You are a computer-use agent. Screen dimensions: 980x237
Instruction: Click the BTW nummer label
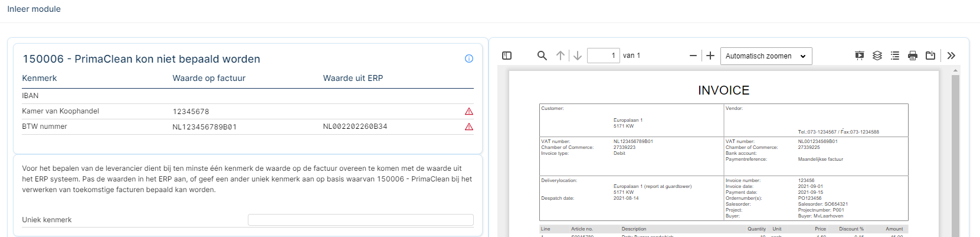tap(44, 126)
